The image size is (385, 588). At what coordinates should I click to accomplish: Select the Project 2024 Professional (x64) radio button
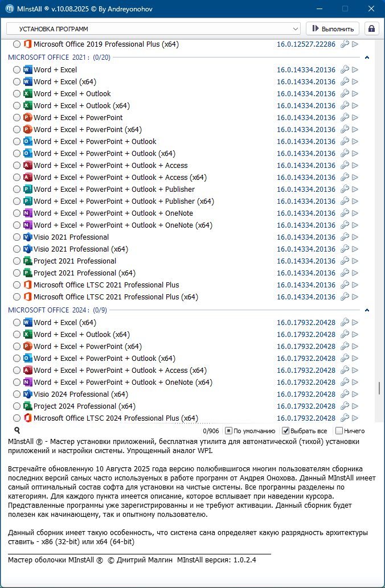[17, 406]
